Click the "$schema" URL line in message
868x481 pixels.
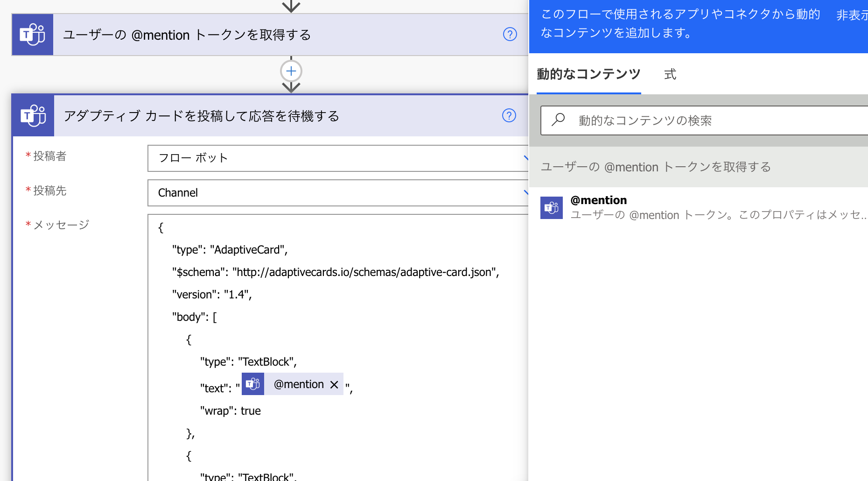[x=336, y=272]
